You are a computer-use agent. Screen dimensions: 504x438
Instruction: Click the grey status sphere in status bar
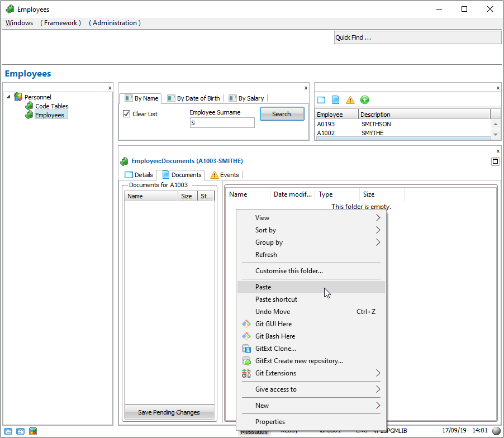click(x=496, y=431)
